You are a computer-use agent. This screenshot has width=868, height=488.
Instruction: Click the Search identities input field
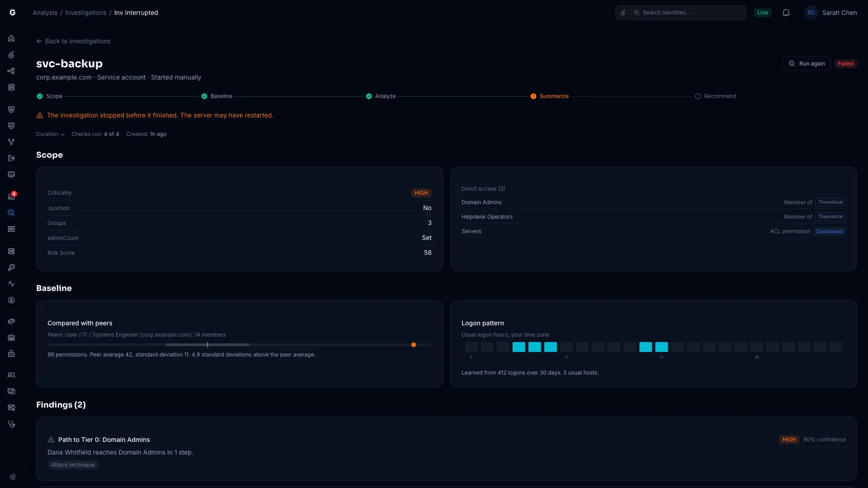[680, 13]
